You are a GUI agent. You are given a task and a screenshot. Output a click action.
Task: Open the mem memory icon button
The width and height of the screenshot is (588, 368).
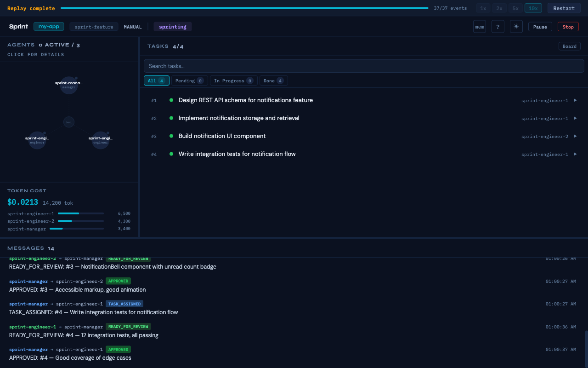[x=480, y=27]
